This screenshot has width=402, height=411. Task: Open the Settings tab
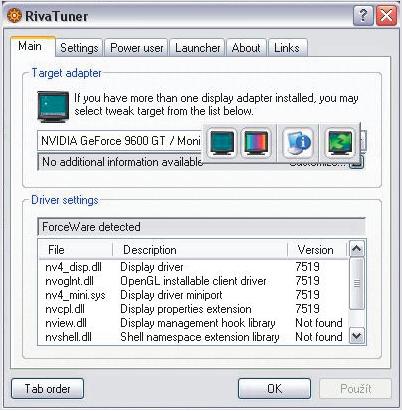click(79, 48)
